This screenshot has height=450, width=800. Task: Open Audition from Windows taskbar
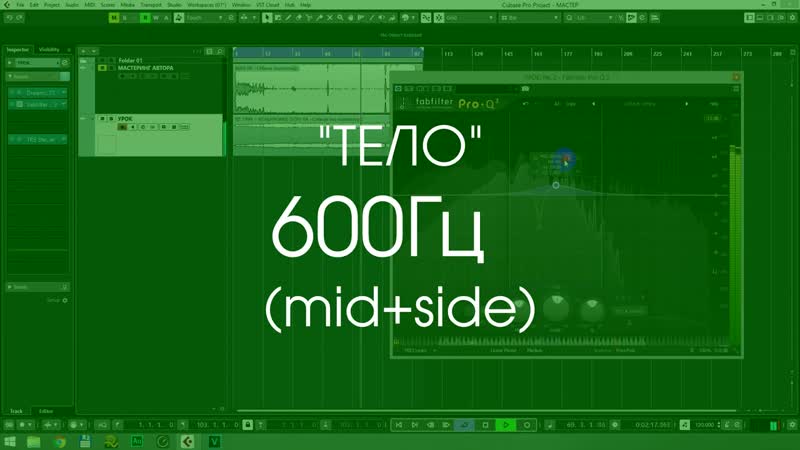click(x=137, y=441)
